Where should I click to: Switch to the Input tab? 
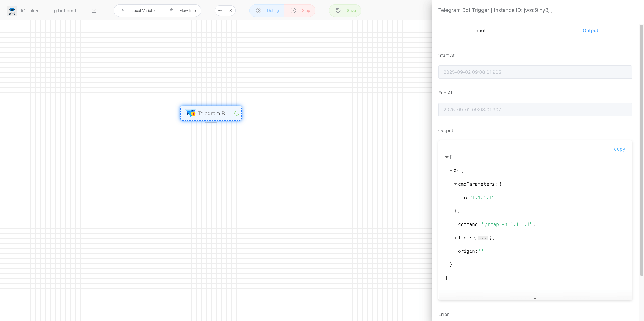[x=479, y=30]
